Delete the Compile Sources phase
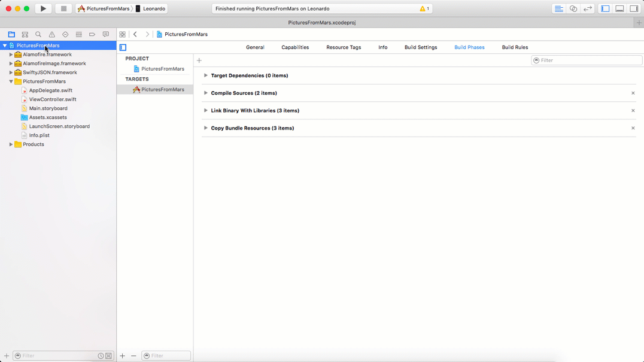 point(633,93)
